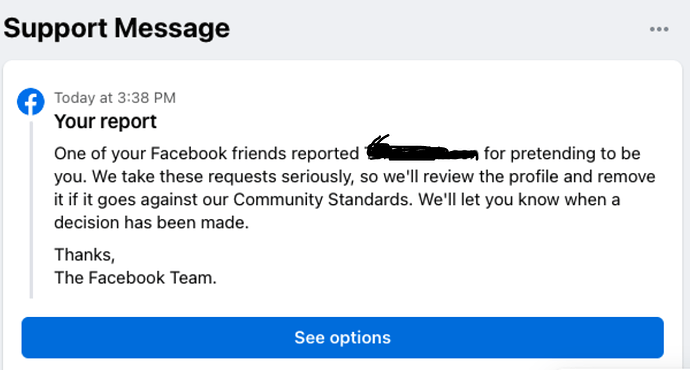Open the three-dot more options menu

(x=659, y=29)
